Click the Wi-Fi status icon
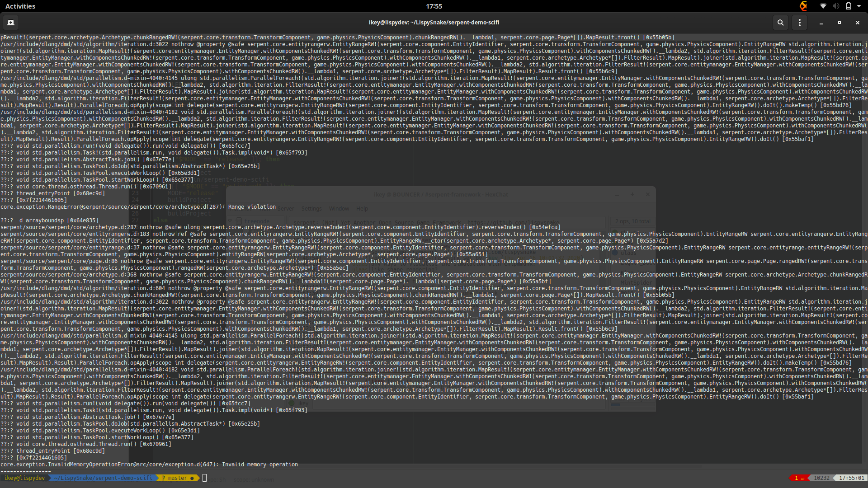This screenshot has height=488, width=868. pos(823,6)
